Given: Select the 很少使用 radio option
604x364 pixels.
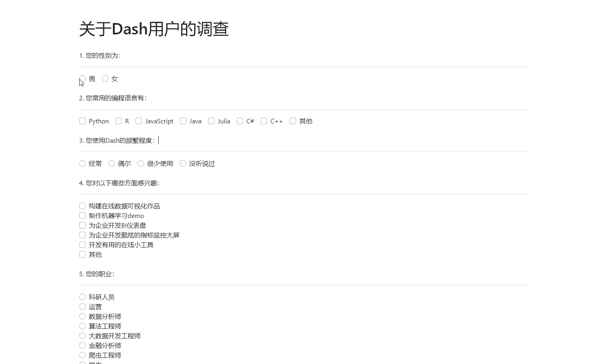Looking at the screenshot, I should point(141,163).
